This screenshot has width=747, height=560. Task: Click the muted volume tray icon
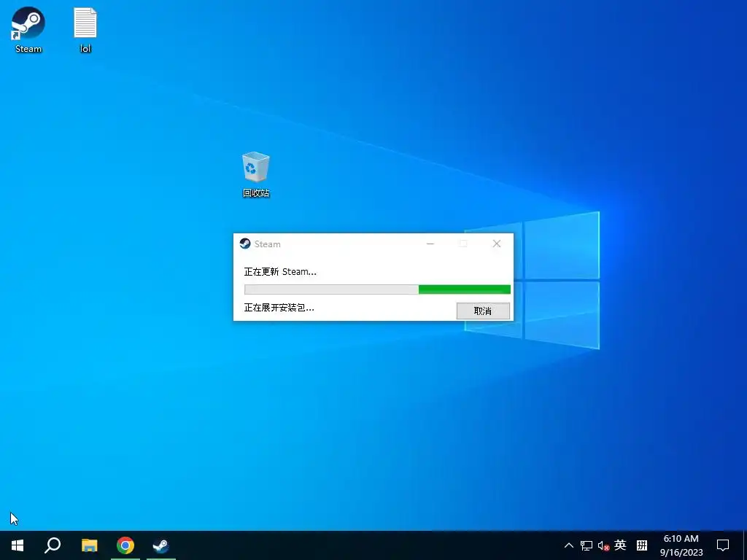[603, 545]
